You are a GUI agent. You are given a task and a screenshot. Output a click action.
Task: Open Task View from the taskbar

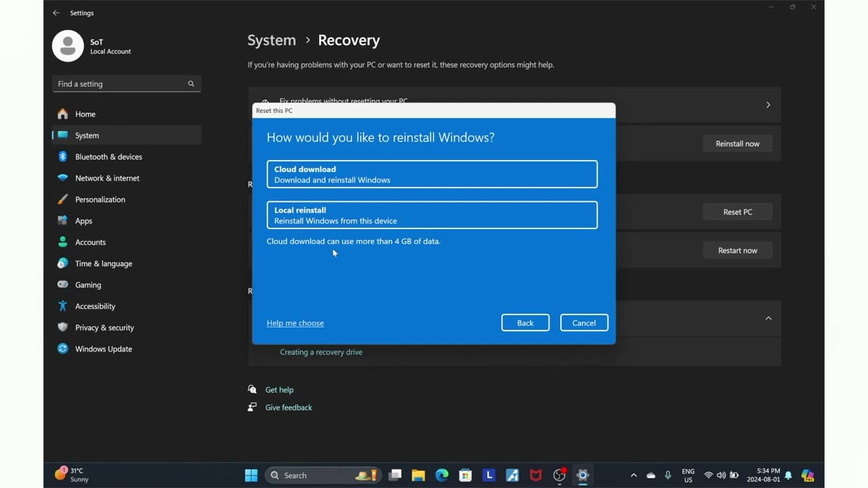[395, 475]
